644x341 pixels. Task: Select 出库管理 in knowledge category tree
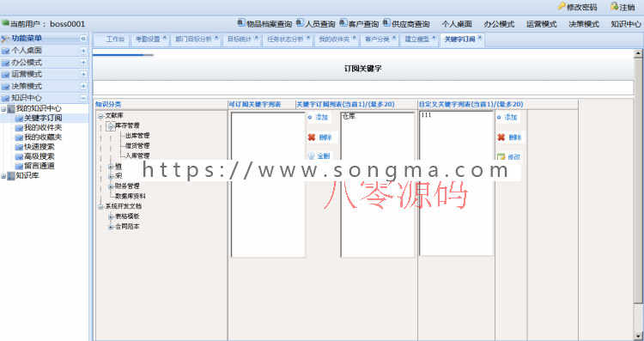pyautogui.click(x=137, y=136)
